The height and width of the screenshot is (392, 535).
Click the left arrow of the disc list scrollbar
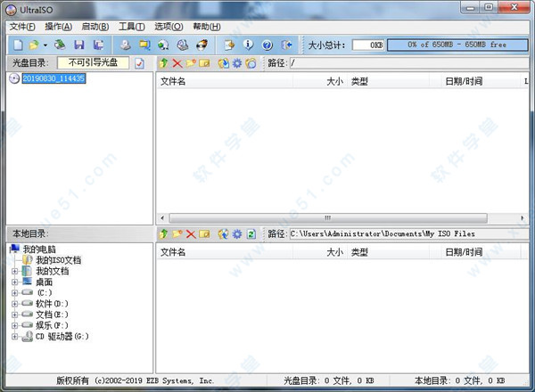162,217
